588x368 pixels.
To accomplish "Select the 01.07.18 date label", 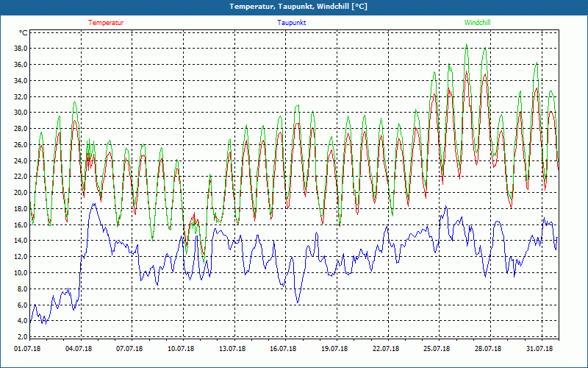I will pos(27,348).
